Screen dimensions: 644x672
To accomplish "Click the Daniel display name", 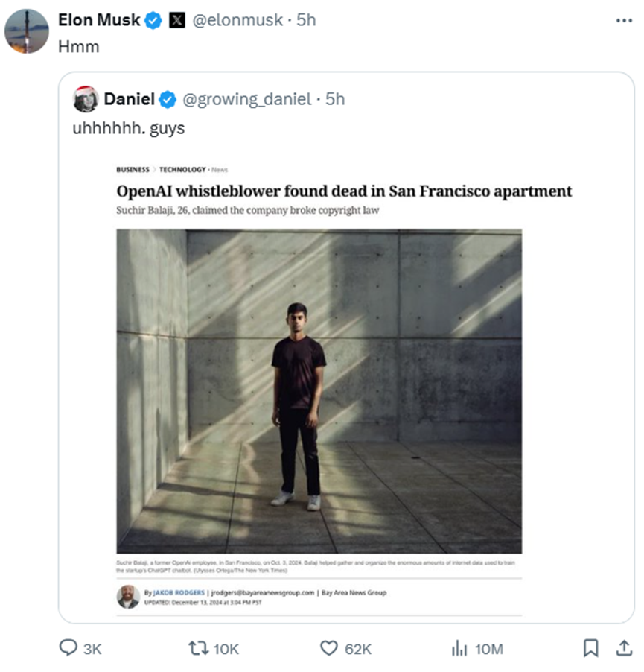I will (x=130, y=99).
